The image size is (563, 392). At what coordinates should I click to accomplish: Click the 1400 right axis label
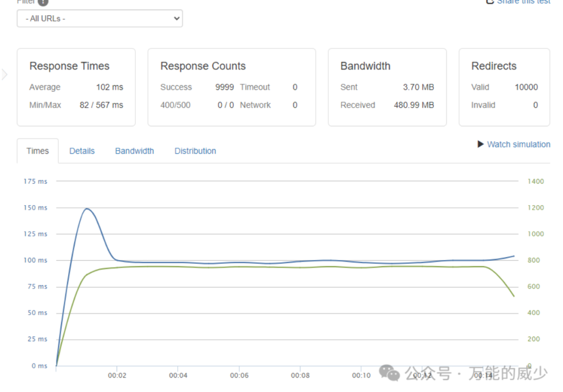point(536,181)
